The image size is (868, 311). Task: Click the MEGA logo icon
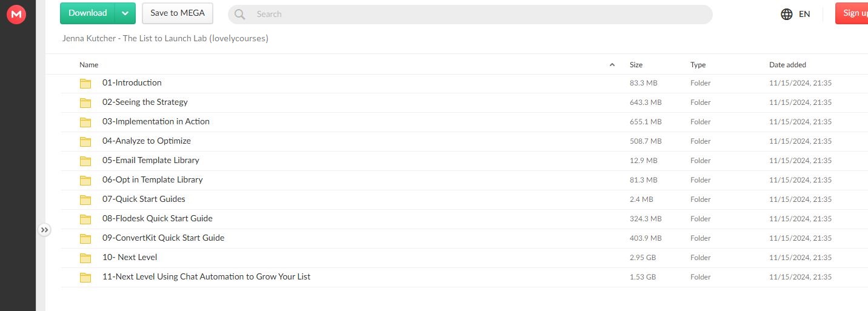point(16,13)
